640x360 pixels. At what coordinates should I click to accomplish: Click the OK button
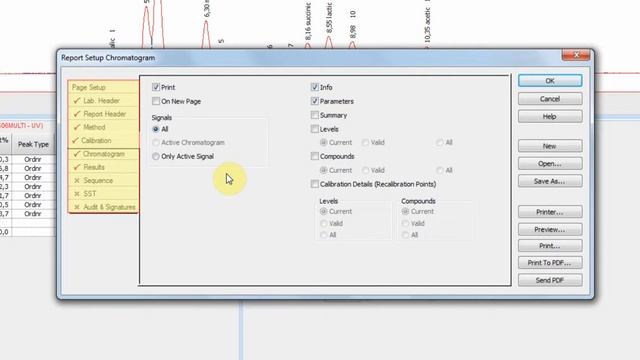coord(550,81)
